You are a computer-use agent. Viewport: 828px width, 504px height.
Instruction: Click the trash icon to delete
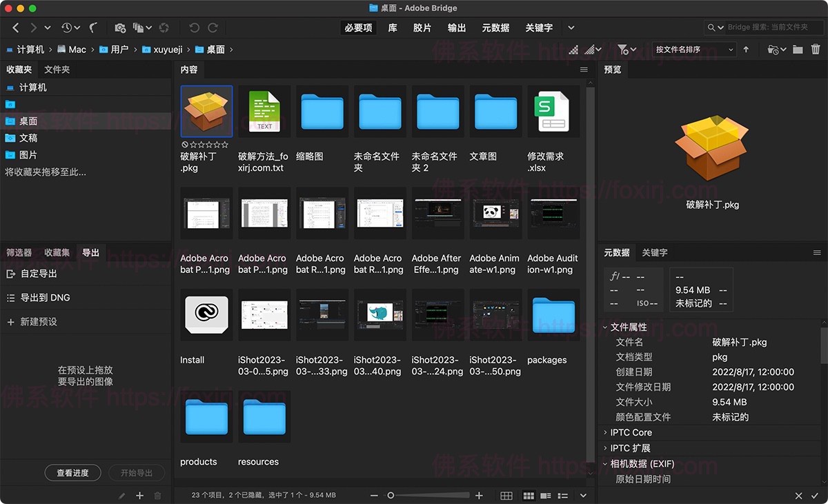click(x=816, y=49)
